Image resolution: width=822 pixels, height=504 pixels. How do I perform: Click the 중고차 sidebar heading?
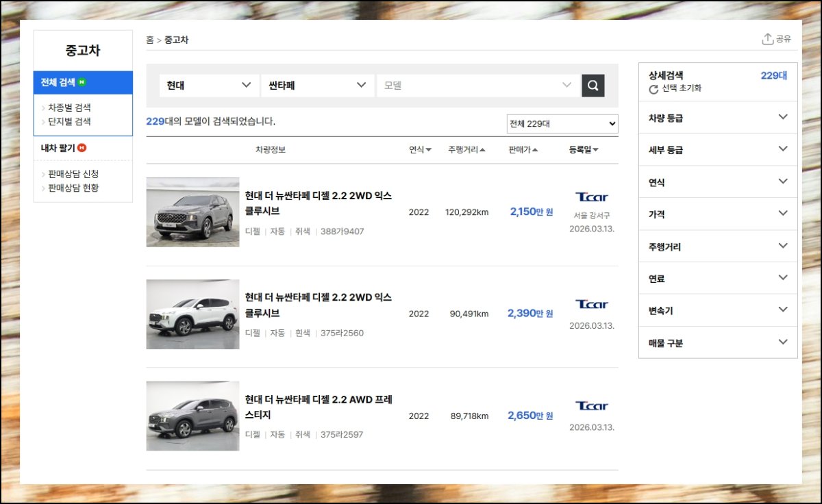coord(83,51)
